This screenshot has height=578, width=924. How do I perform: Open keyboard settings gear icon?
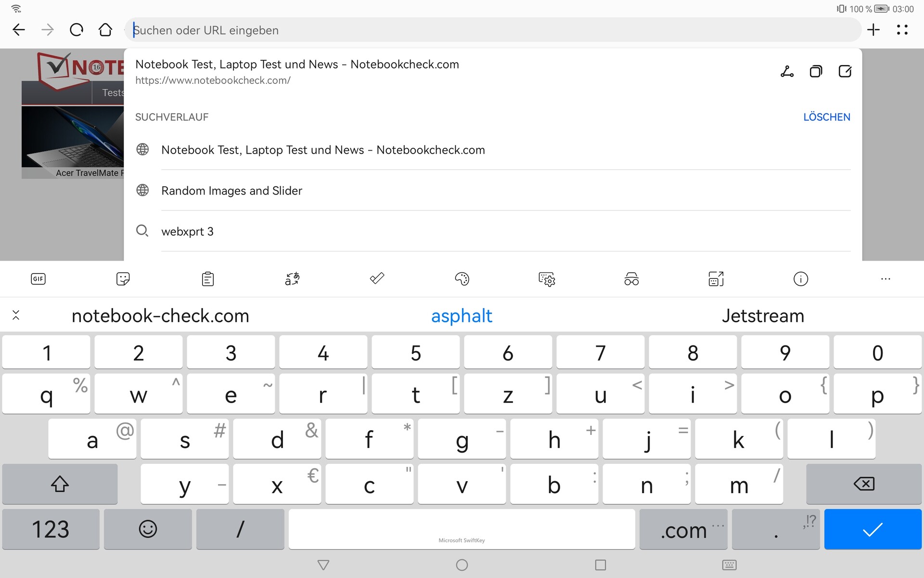[x=547, y=279]
